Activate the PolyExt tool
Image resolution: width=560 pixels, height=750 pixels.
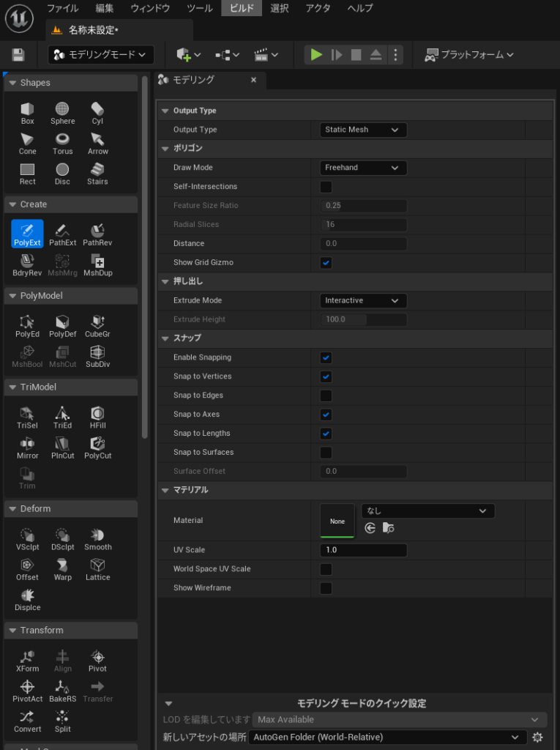[x=27, y=234]
